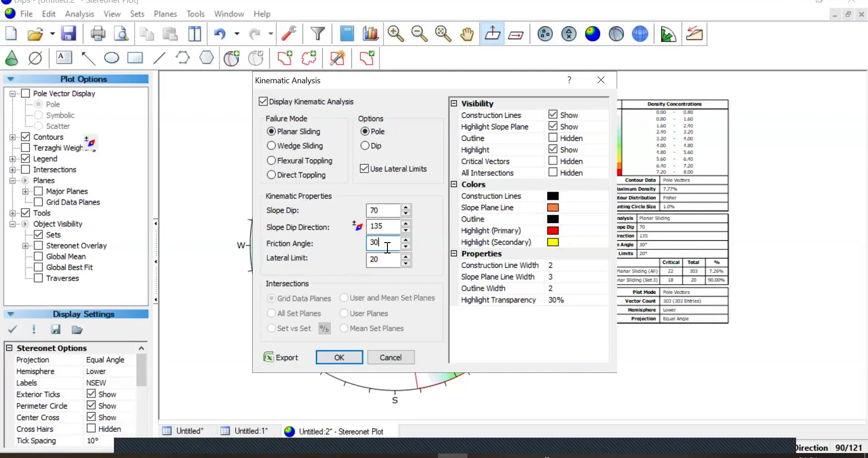Click the Highlight (Primary) red swatch
This screenshot has width=868, height=458.
553,230
